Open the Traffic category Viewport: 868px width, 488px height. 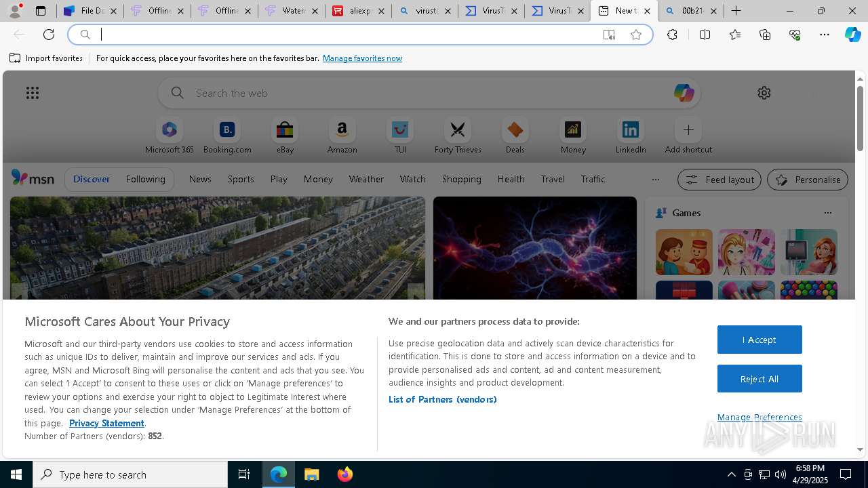[593, 179]
